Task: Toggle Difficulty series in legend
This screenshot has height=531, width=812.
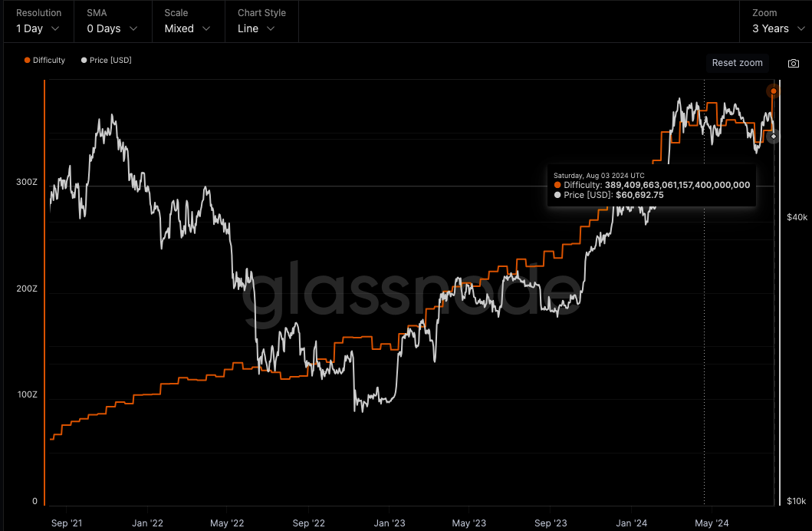Action: 44,60
